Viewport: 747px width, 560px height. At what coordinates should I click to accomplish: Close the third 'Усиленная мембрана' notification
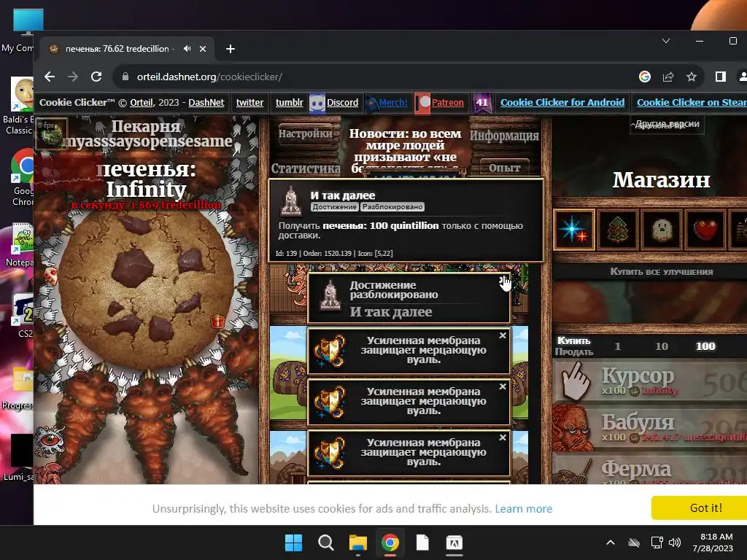pos(503,437)
